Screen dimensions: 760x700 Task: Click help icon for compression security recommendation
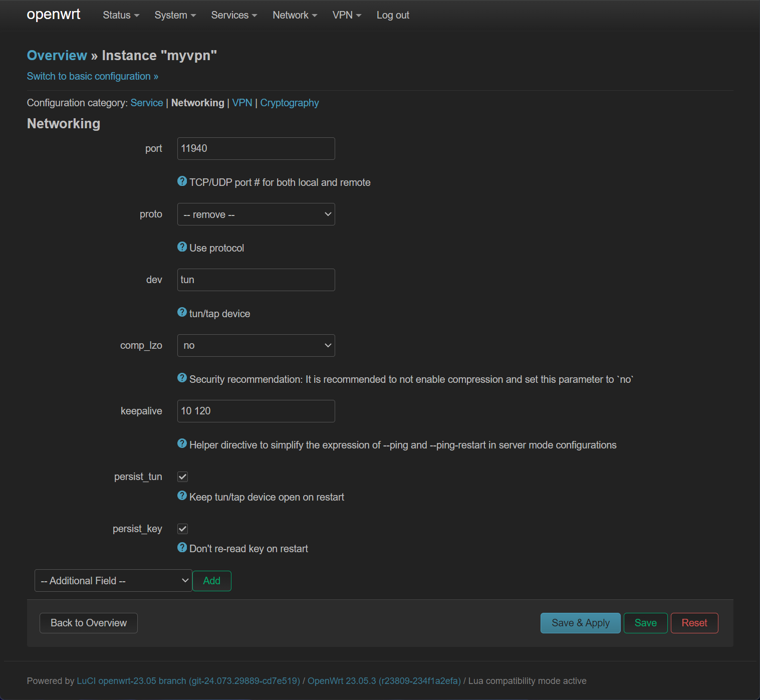pos(182,378)
